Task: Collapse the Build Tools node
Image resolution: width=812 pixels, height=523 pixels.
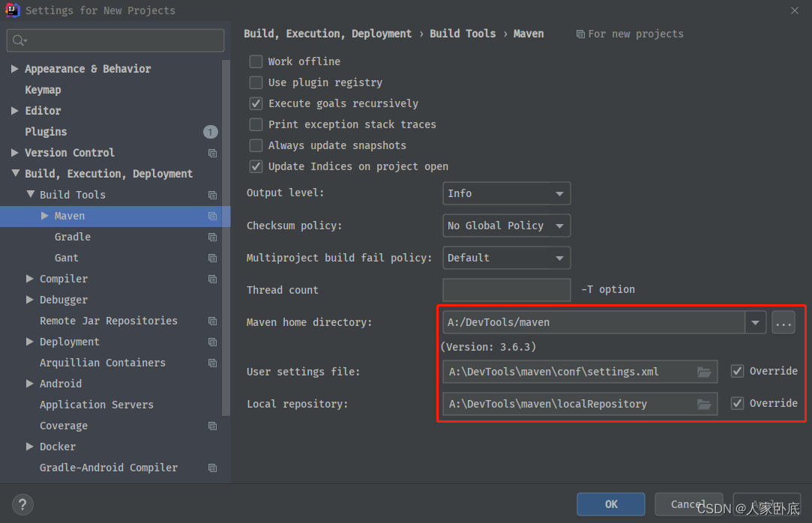Action: click(31, 195)
